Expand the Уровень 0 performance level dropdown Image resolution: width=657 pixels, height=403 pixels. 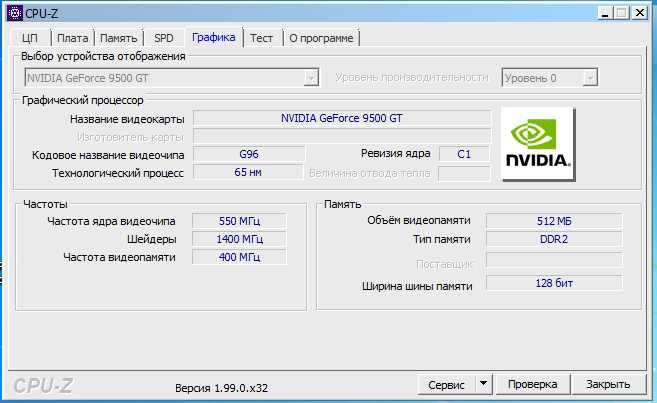tap(590, 78)
